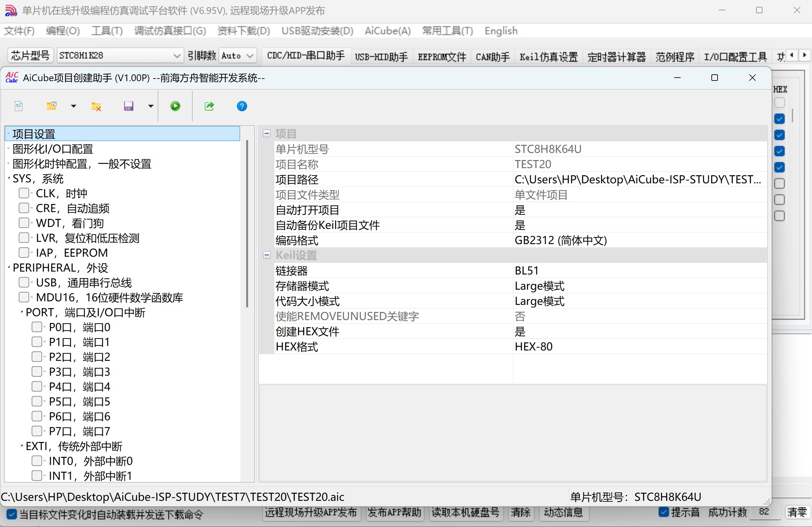The width and height of the screenshot is (812, 527).
Task: Open the 文件(F) menu
Action: point(19,31)
